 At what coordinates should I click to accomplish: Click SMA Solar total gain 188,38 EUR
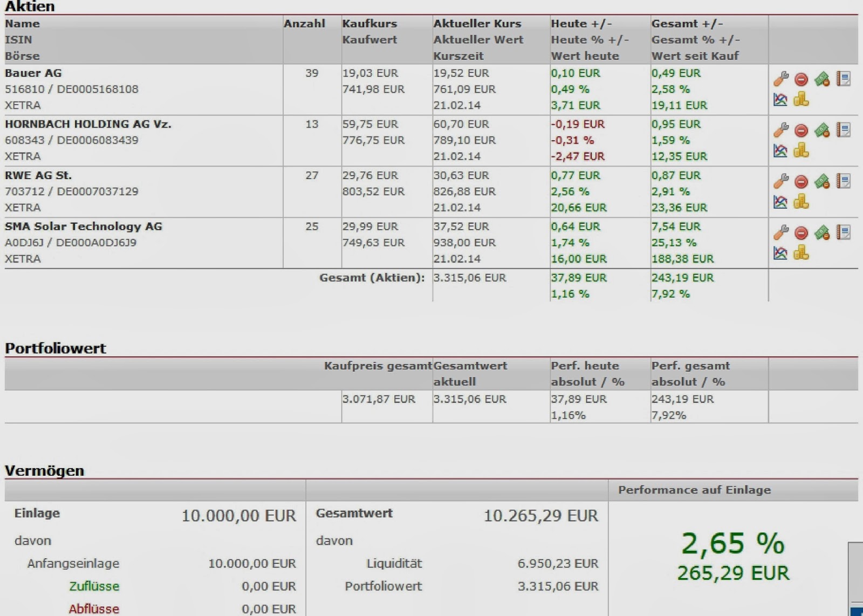pyautogui.click(x=682, y=259)
